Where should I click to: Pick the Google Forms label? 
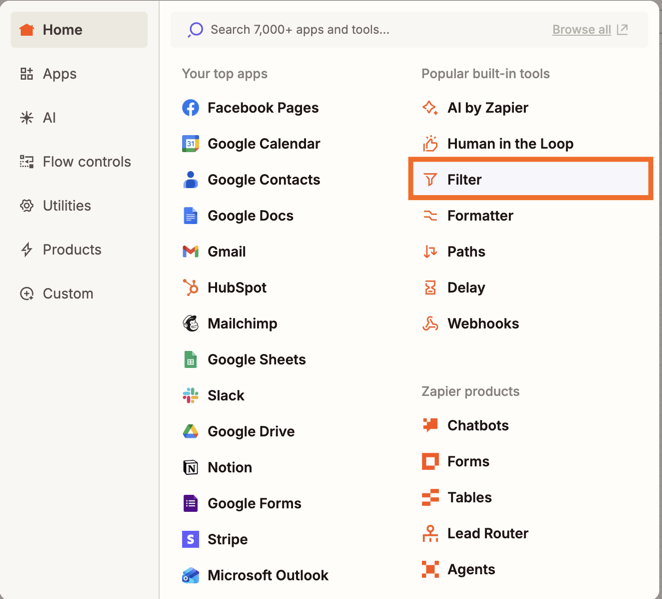255,503
